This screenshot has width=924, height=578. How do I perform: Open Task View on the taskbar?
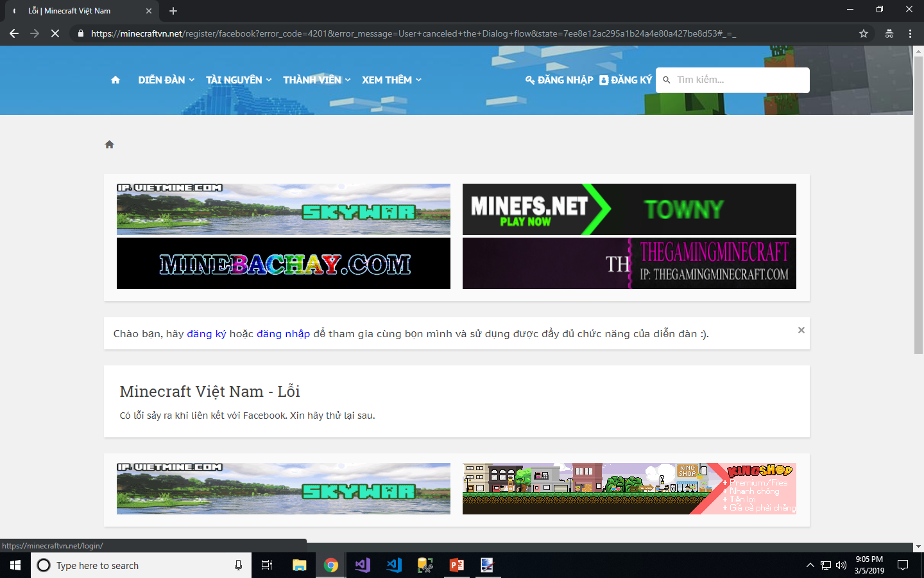[267, 565]
